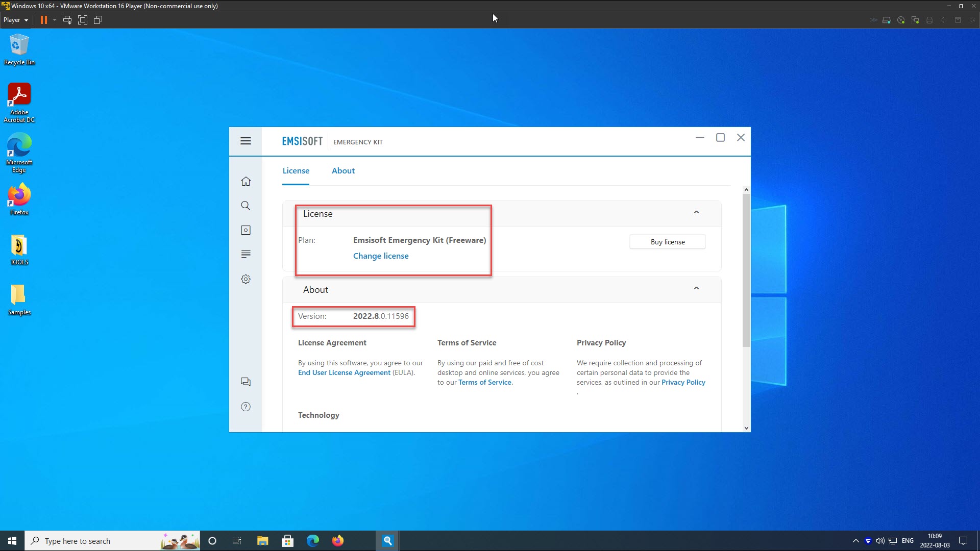Viewport: 980px width, 551px height.
Task: Go to the Emsisoft home overview icon
Action: [x=246, y=181]
